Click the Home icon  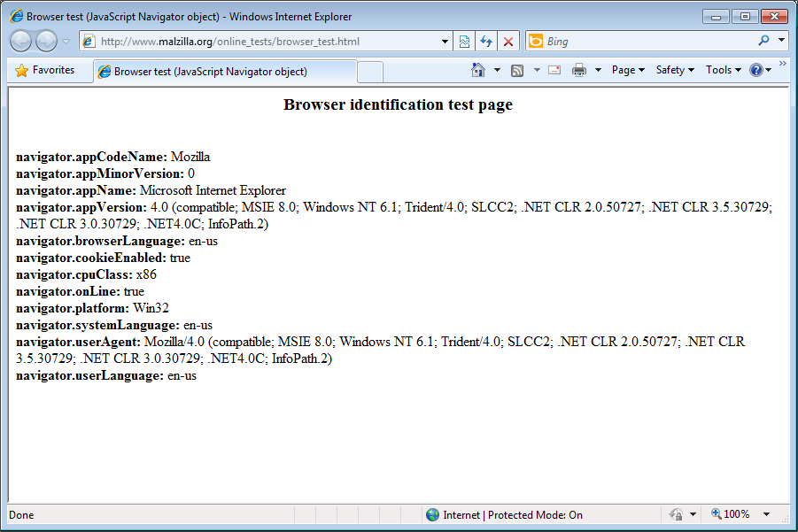click(478, 70)
